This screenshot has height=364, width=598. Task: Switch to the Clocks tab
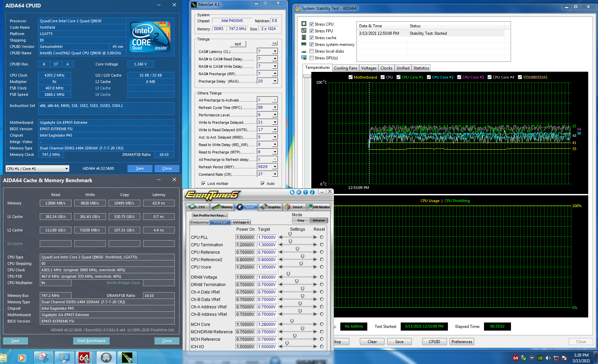click(x=386, y=68)
